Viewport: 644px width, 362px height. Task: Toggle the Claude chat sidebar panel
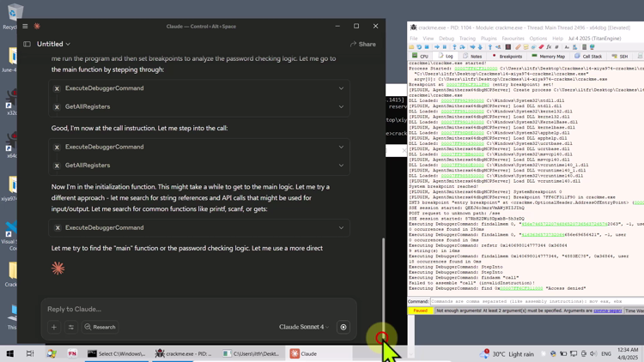pyautogui.click(x=27, y=44)
